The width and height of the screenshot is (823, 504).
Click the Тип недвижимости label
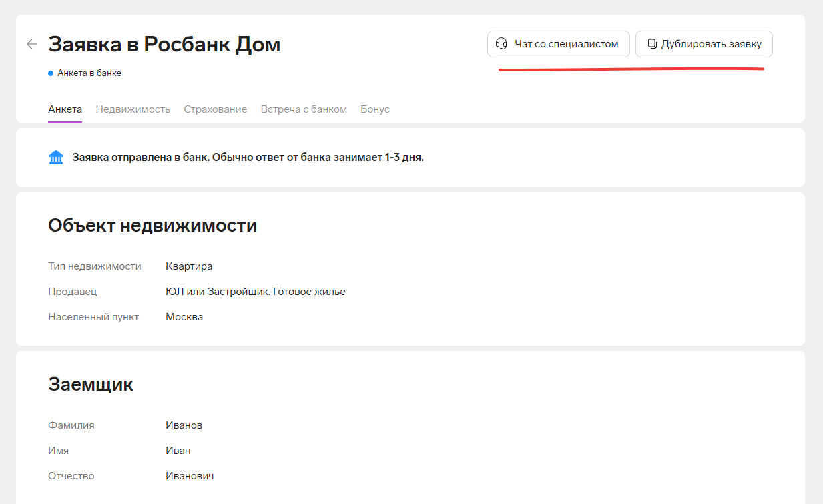point(95,266)
